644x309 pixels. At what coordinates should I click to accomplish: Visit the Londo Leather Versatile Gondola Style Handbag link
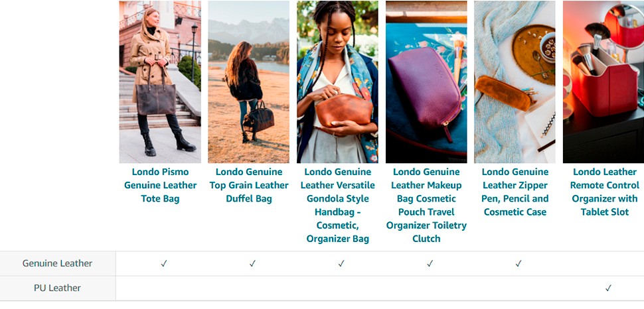[x=338, y=206]
